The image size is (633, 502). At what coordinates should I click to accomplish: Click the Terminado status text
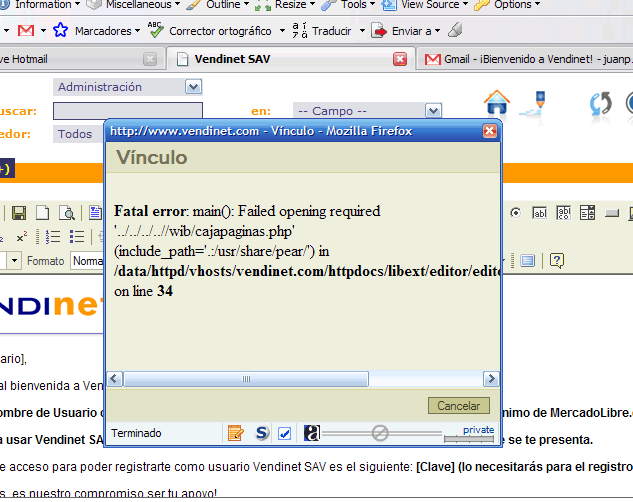click(136, 433)
